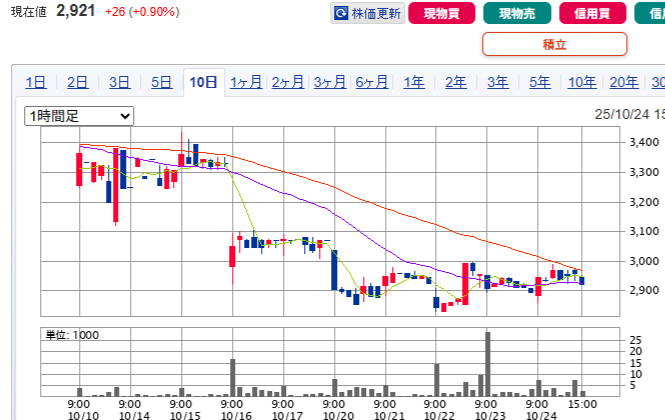Open the 1時間足 chart interval dropdown
The height and width of the screenshot is (420, 665).
coord(79,116)
